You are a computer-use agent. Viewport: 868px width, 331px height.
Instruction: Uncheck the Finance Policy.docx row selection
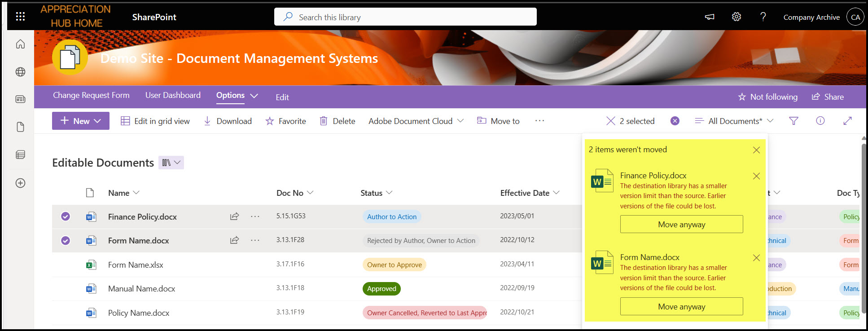point(66,216)
